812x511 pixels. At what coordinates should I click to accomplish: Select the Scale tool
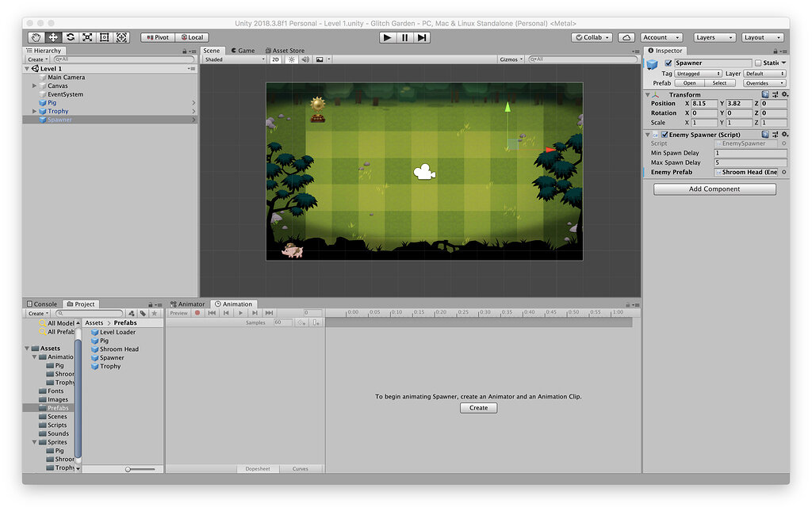[87, 37]
